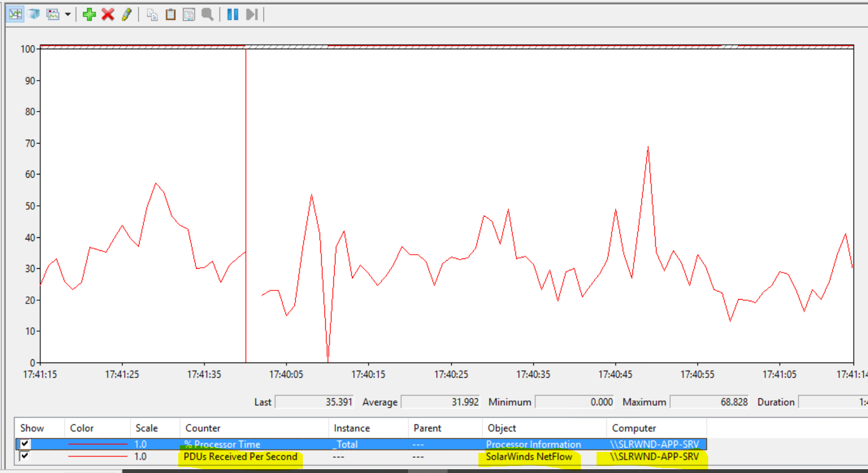Image resolution: width=868 pixels, height=473 pixels.
Task: Click the View Log Data icon
Action: pos(34,14)
